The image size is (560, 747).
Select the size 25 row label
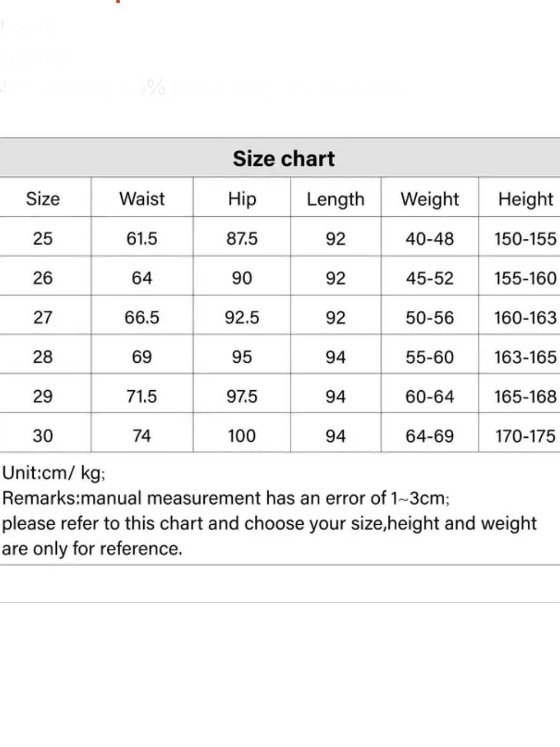click(43, 238)
